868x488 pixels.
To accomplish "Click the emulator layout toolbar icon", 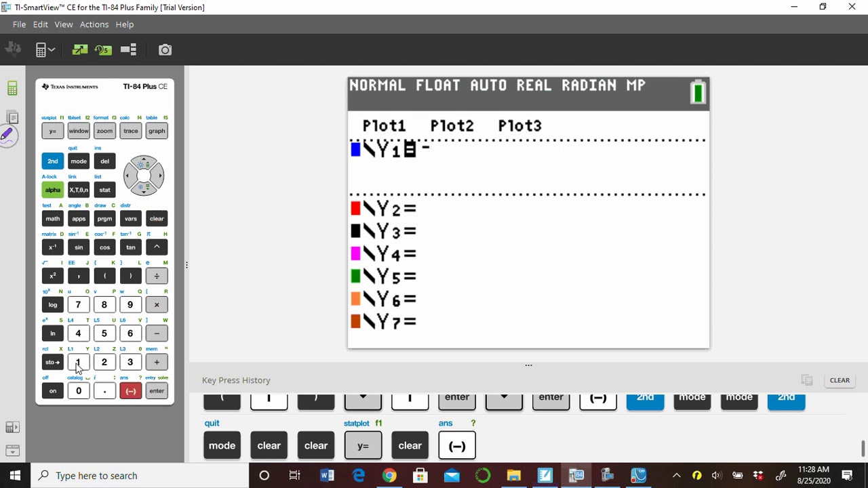I will (x=129, y=49).
